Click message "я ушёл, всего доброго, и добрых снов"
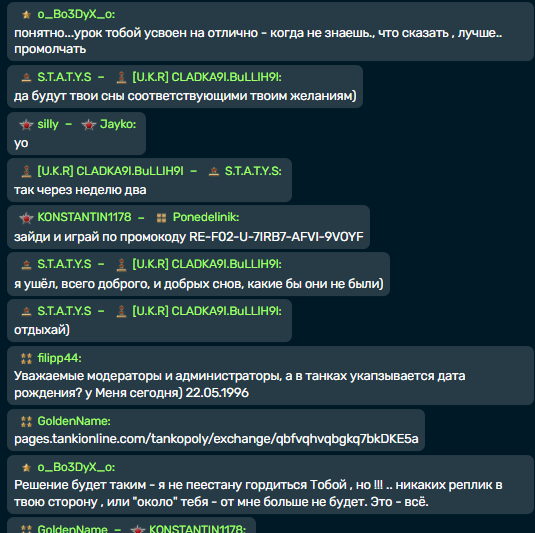This screenshot has width=535, height=533. click(x=199, y=284)
